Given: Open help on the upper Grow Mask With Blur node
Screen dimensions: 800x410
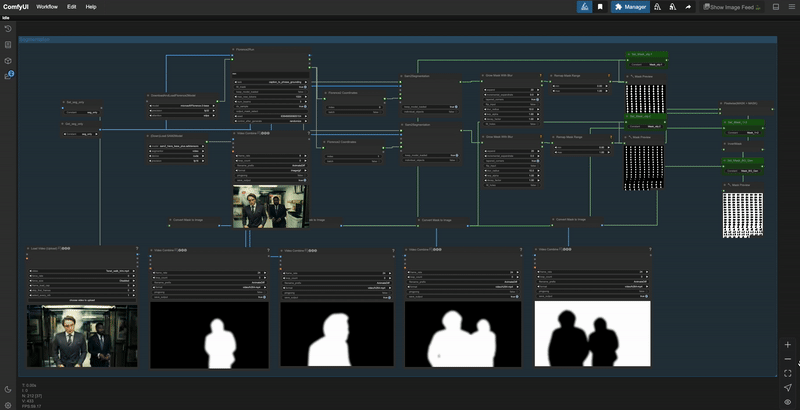Looking at the screenshot, I should 540,75.
